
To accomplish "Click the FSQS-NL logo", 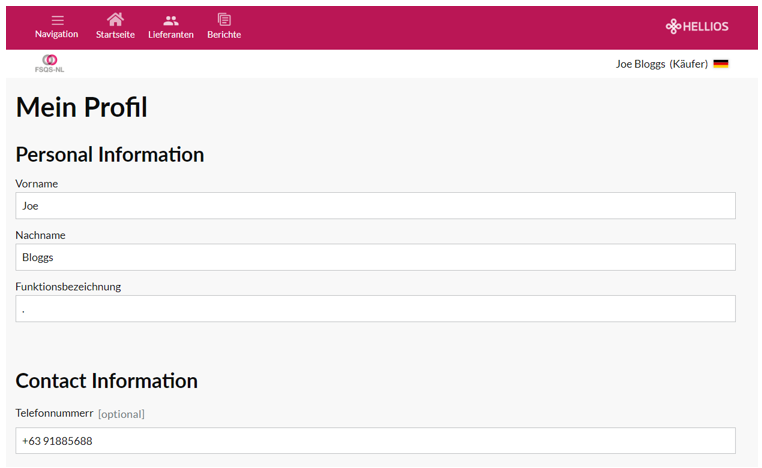I will click(49, 63).
